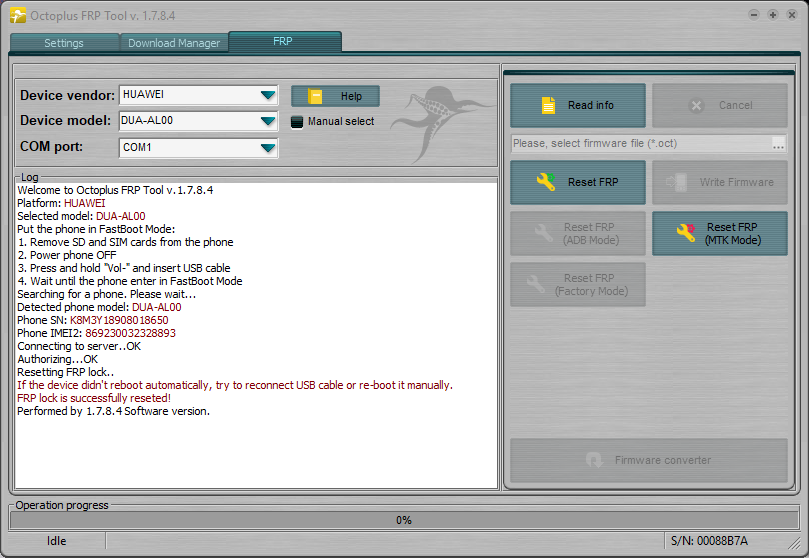Click the 'Authorizing...OK' log line
This screenshot has height=558, width=809.
pos(57,359)
